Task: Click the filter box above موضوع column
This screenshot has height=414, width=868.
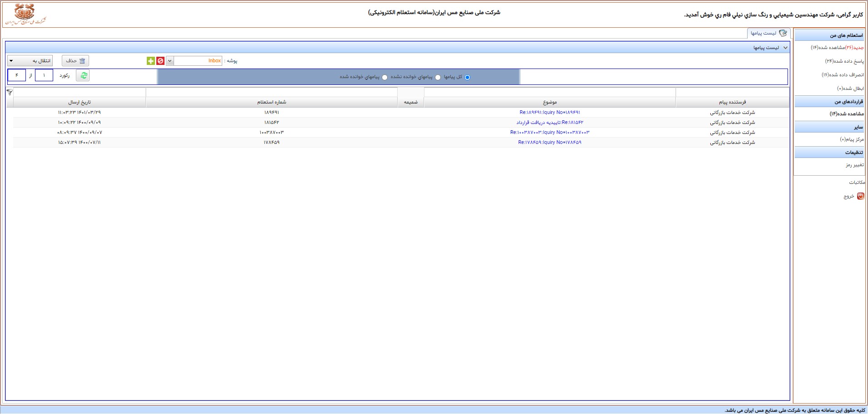Action: (x=550, y=92)
